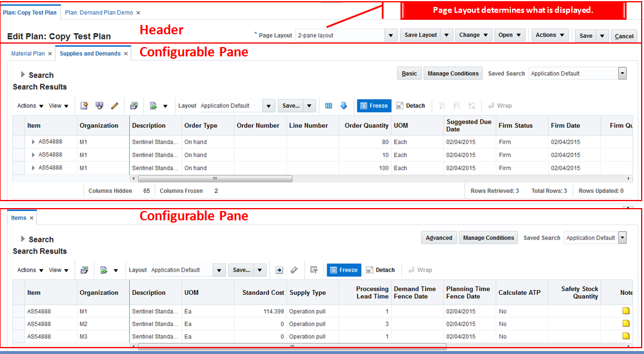The width and height of the screenshot is (644, 354).
Task: Click the Order Quantity column header
Action: [366, 126]
